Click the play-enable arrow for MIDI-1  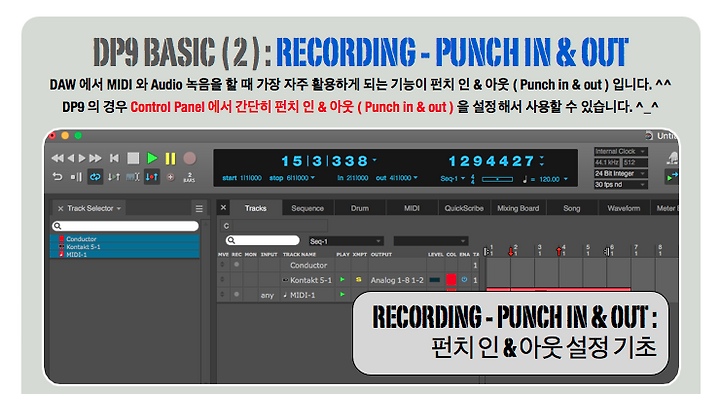(x=342, y=294)
